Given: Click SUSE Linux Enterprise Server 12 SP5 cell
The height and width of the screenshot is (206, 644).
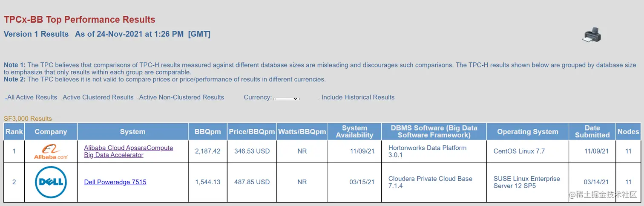Looking at the screenshot, I should click(x=527, y=182).
